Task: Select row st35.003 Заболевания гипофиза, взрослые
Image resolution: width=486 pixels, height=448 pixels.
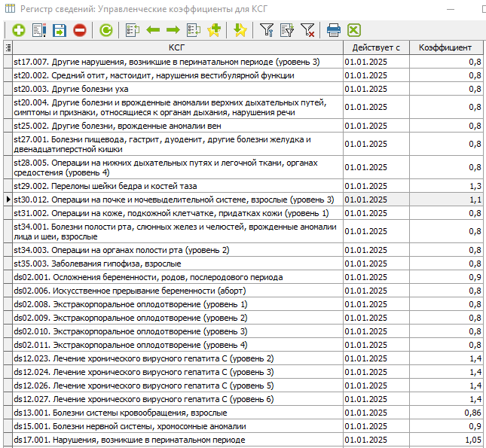Action: tap(177, 264)
